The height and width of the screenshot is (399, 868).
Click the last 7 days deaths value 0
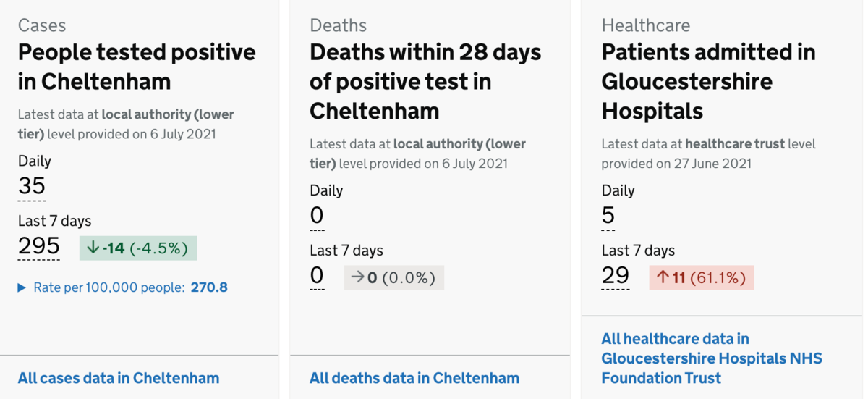click(317, 276)
